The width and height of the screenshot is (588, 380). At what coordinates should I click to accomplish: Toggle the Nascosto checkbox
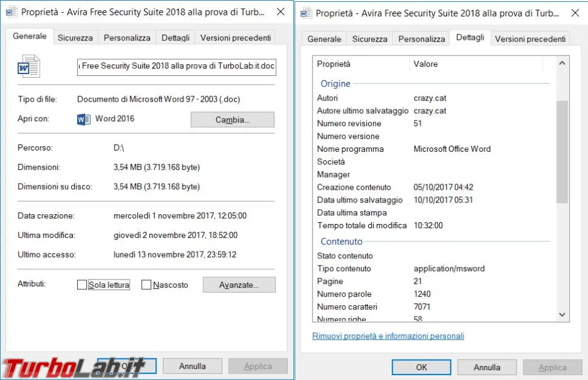click(146, 285)
